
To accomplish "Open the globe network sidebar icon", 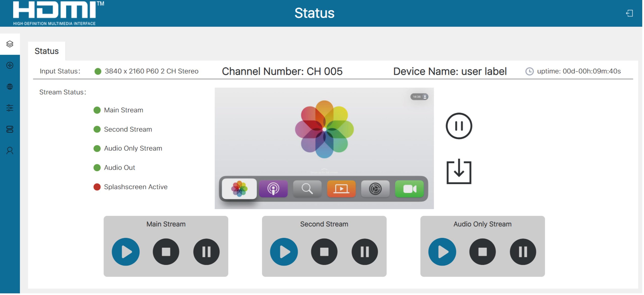I will pyautogui.click(x=10, y=87).
